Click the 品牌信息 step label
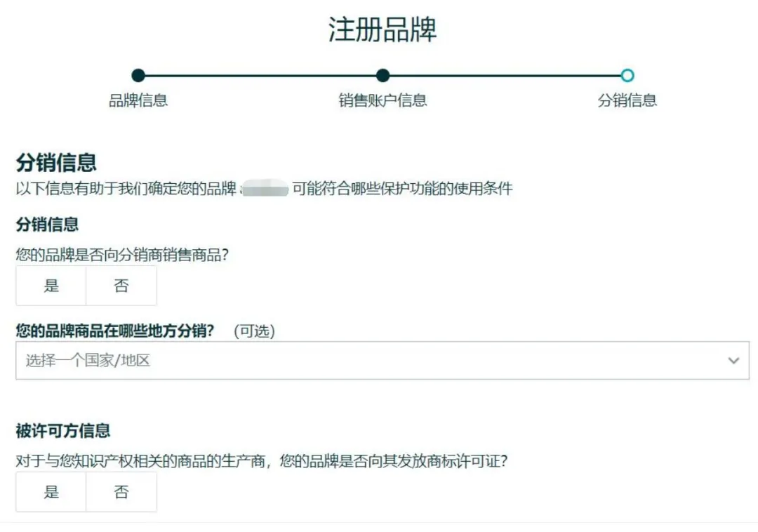This screenshot has height=532, width=758. pyautogui.click(x=138, y=100)
